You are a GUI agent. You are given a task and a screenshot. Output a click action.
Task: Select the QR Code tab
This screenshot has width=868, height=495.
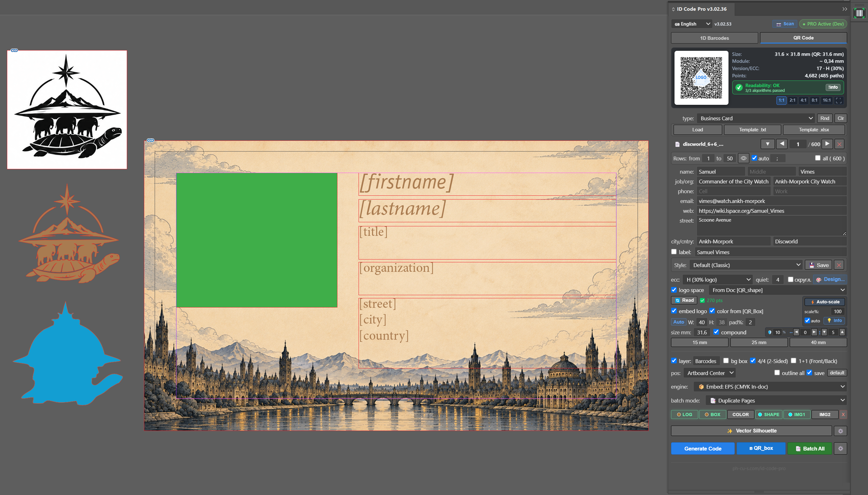[803, 38]
